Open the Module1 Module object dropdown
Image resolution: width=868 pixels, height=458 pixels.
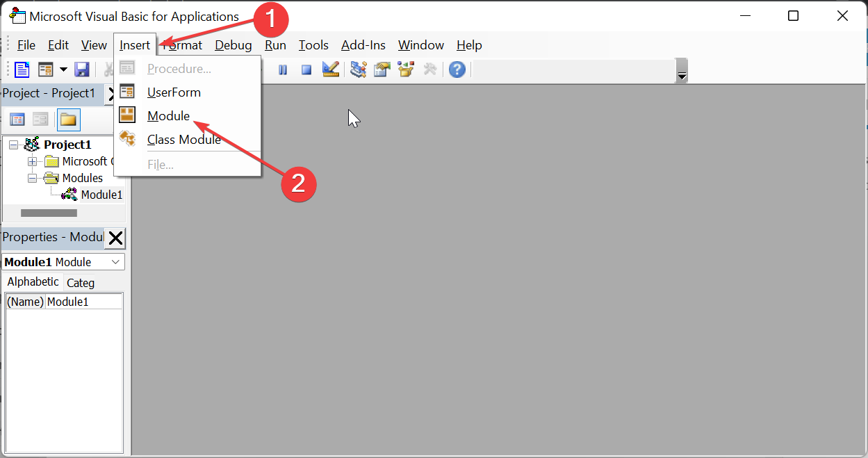(x=117, y=262)
